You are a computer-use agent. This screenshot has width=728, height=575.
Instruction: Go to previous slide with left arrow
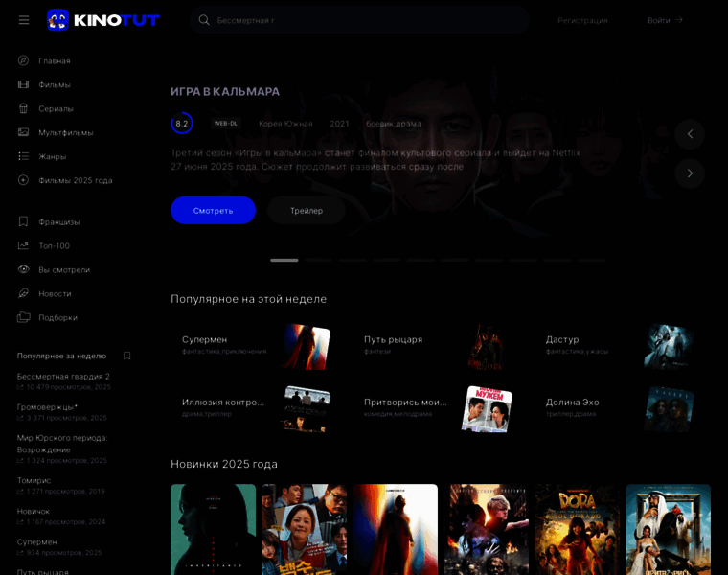click(x=690, y=134)
